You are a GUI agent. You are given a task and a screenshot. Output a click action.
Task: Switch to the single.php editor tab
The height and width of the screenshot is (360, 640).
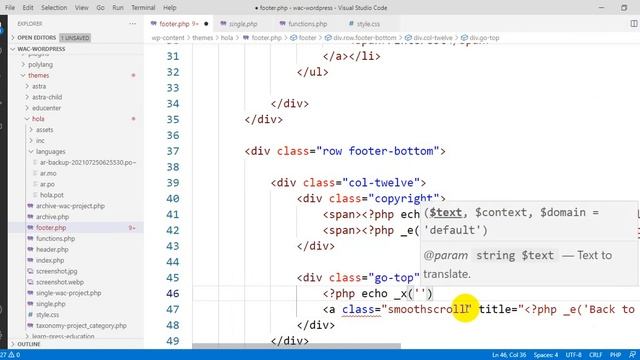[242, 24]
